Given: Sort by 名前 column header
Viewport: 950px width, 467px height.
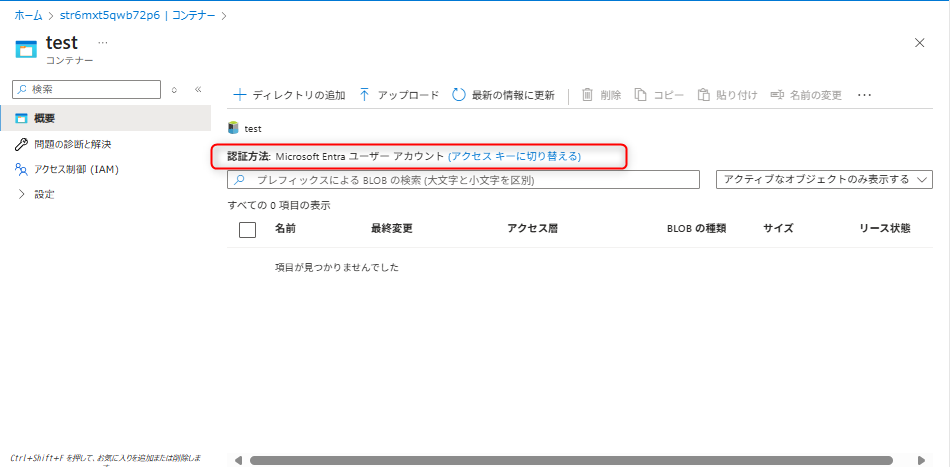Looking at the screenshot, I should [x=285, y=228].
